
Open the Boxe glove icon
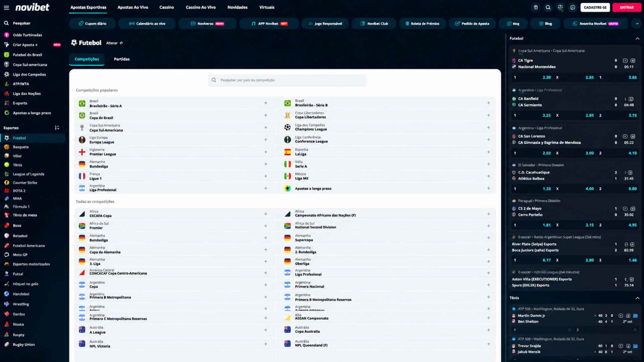[x=6, y=226]
